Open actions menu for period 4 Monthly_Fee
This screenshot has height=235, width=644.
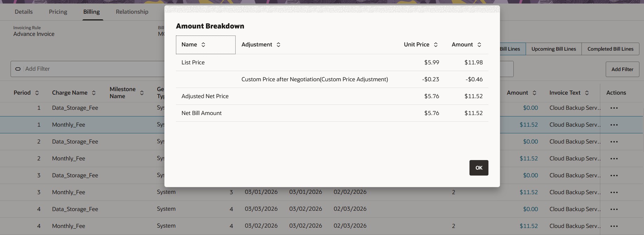pos(614,226)
